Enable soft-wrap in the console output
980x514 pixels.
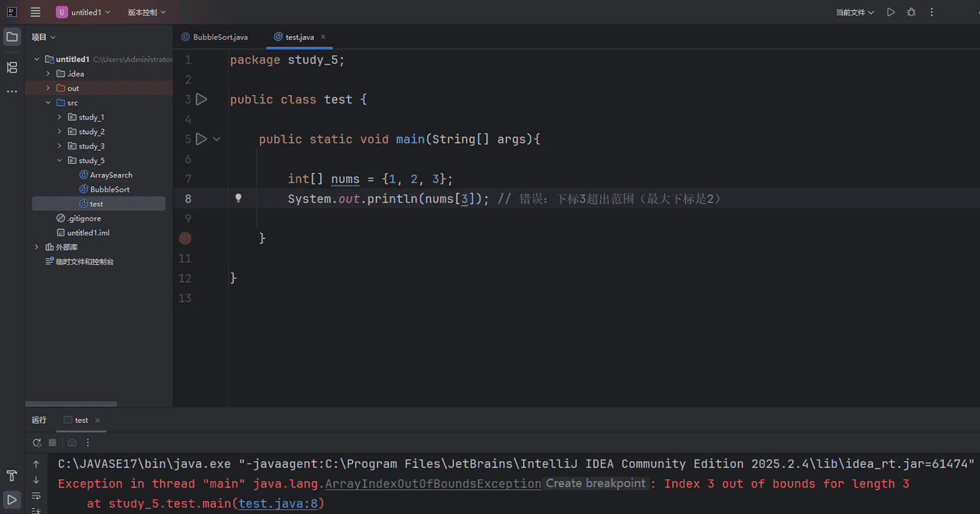tap(35, 496)
